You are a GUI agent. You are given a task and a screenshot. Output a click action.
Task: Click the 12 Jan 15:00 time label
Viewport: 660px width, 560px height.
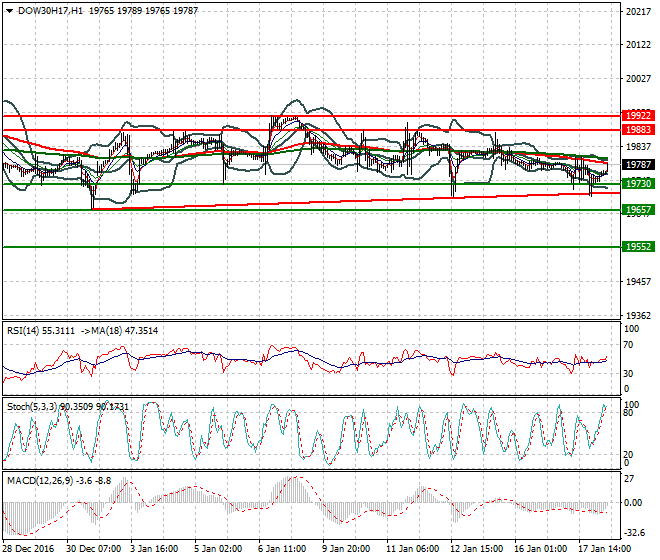pos(476,549)
